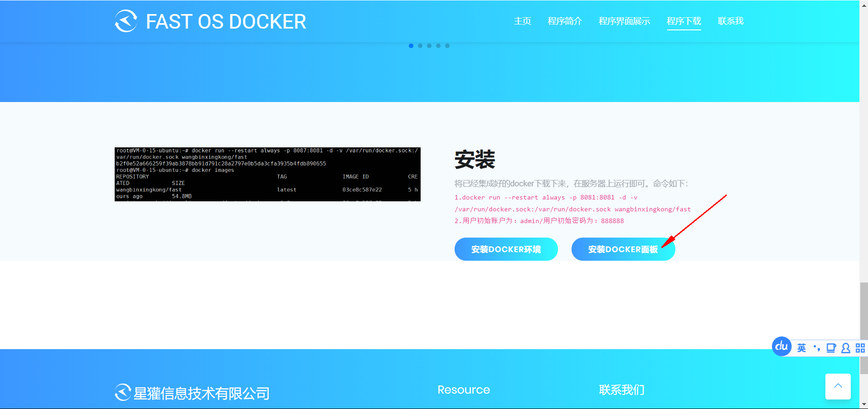Click the 安装DOCKER环境 button

pos(506,249)
